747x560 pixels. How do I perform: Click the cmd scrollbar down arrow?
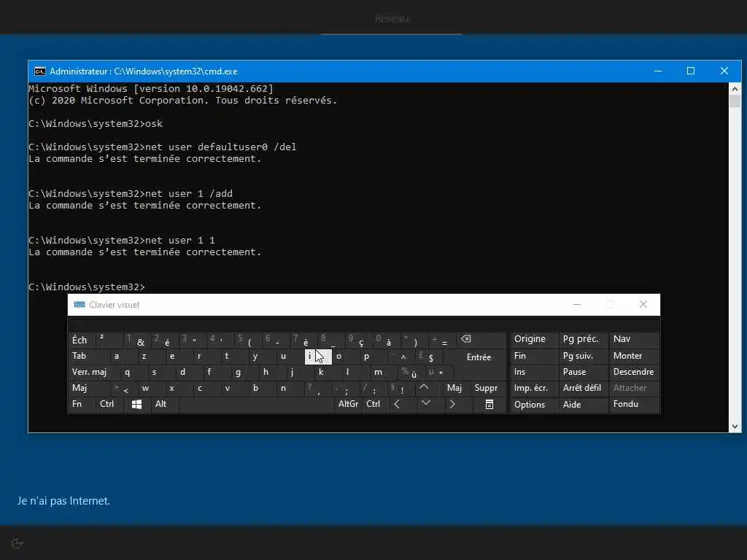[x=735, y=427]
